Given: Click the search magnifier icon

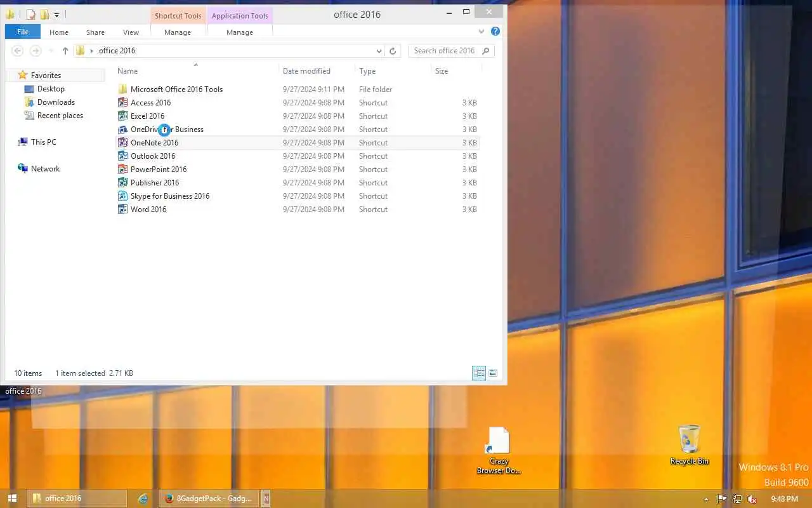Looking at the screenshot, I should point(486,51).
